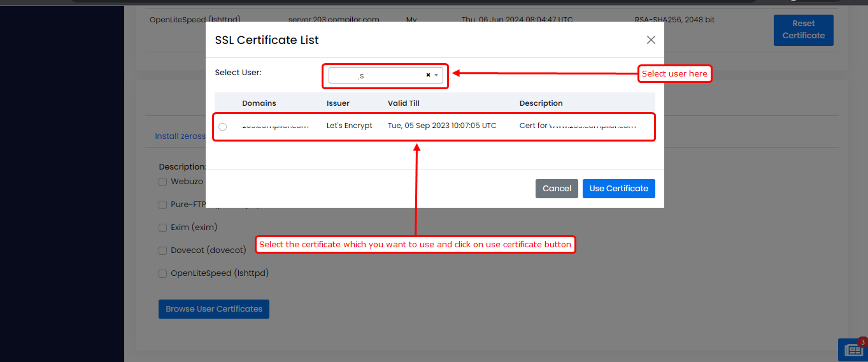Expand the Select User dropdown arrow

pos(436,75)
